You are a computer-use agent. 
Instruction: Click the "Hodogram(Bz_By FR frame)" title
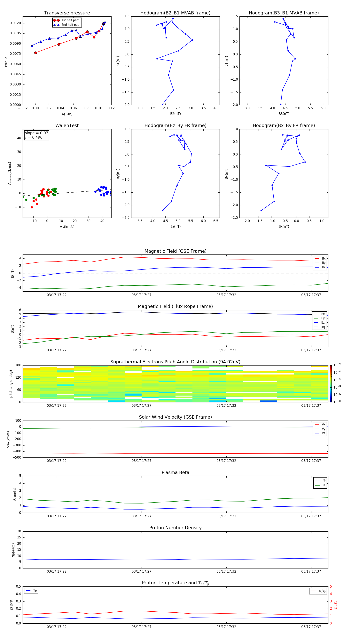[175, 125]
